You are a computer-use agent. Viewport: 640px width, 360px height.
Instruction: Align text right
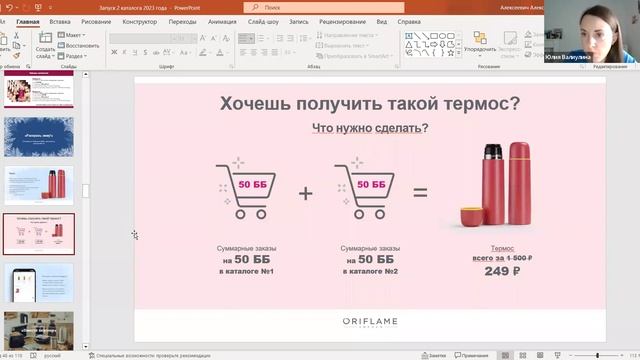[264, 52]
